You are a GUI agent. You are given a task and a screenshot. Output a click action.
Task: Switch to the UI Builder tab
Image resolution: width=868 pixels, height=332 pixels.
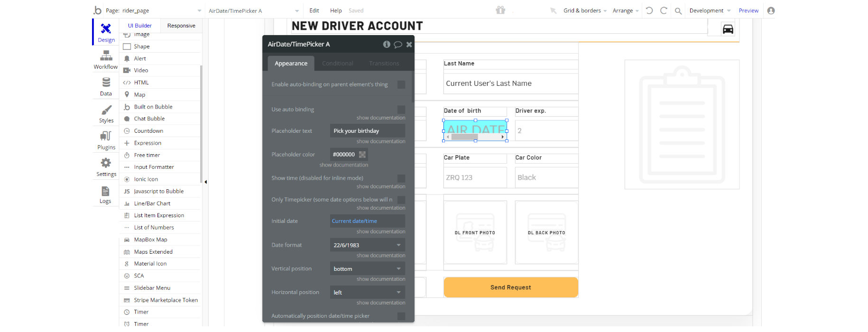140,26
